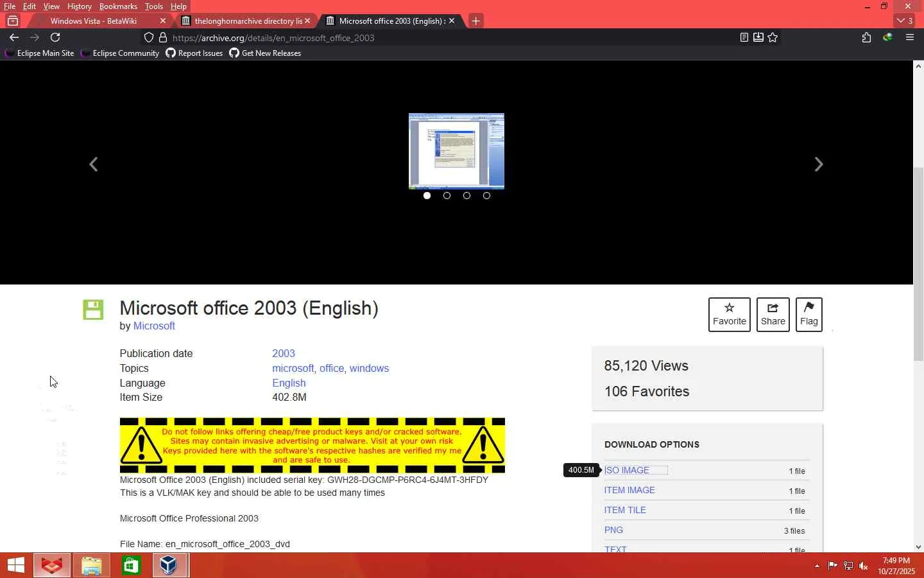Open the Edit menu
This screenshot has height=578, width=924.
coord(30,6)
